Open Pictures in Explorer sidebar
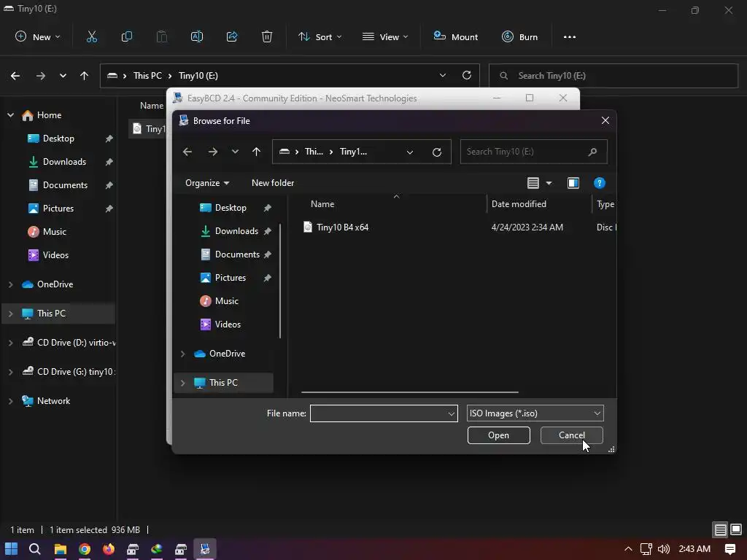Image resolution: width=747 pixels, height=560 pixels. pyautogui.click(x=58, y=209)
